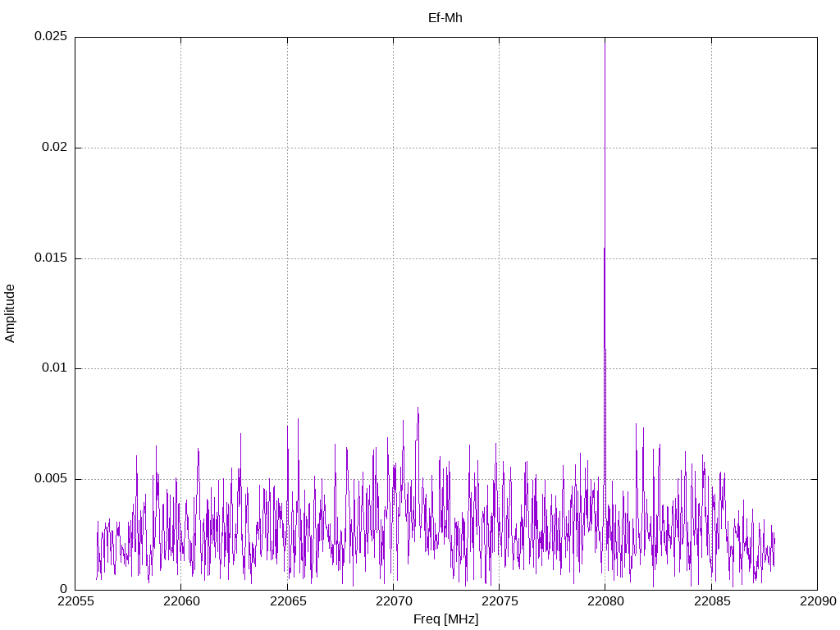840x630 pixels.
Task: Select the "Amplitude" y-axis label
Action: coord(10,313)
